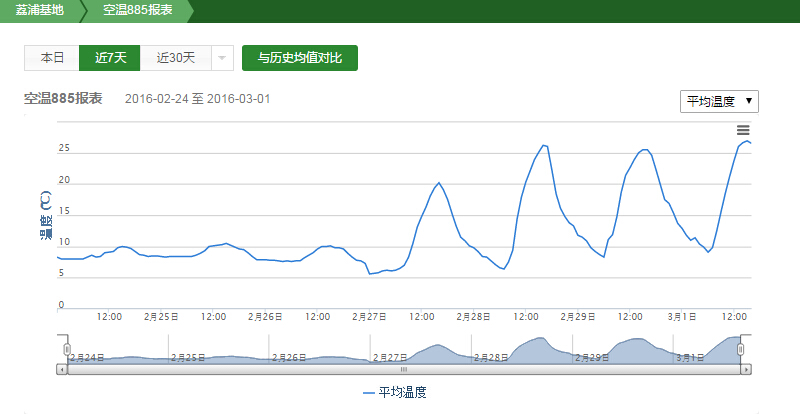The height and width of the screenshot is (414, 800).
Task: Click the navigator scrollbar left arrow
Action: (62, 369)
